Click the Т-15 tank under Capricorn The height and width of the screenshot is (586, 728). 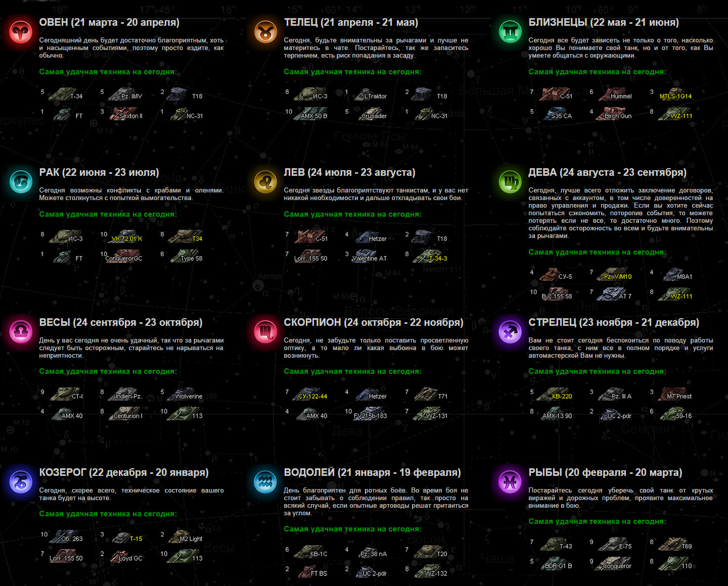pyautogui.click(x=135, y=539)
